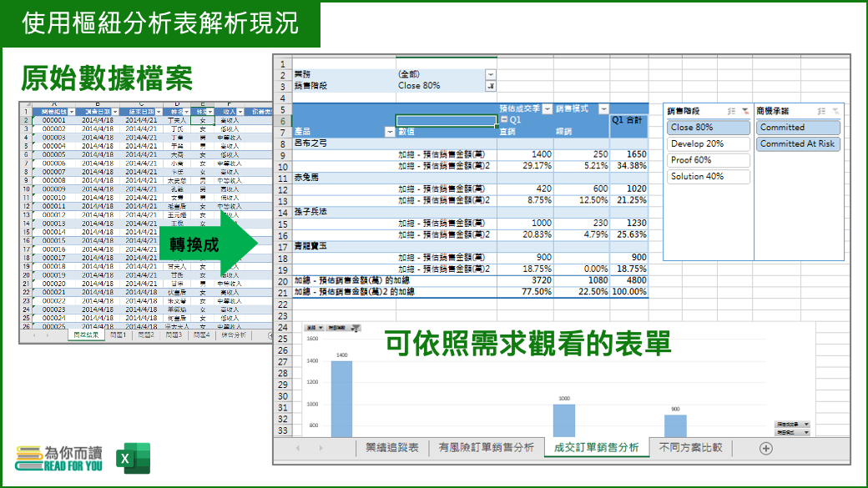This screenshot has height=488, width=868.
Task: Click the multi-select icon in 商機承諾 slicer
Action: [x=820, y=111]
